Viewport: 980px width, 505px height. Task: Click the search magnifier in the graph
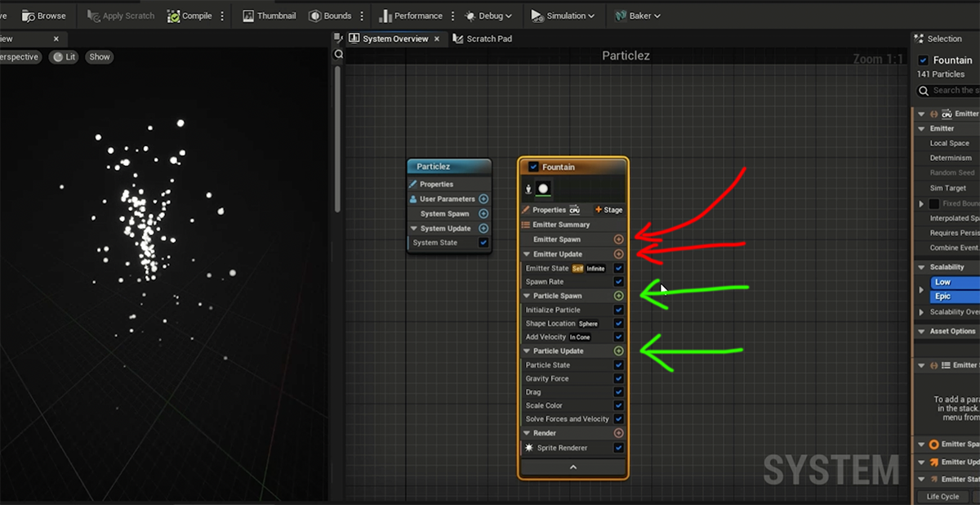pyautogui.click(x=339, y=54)
